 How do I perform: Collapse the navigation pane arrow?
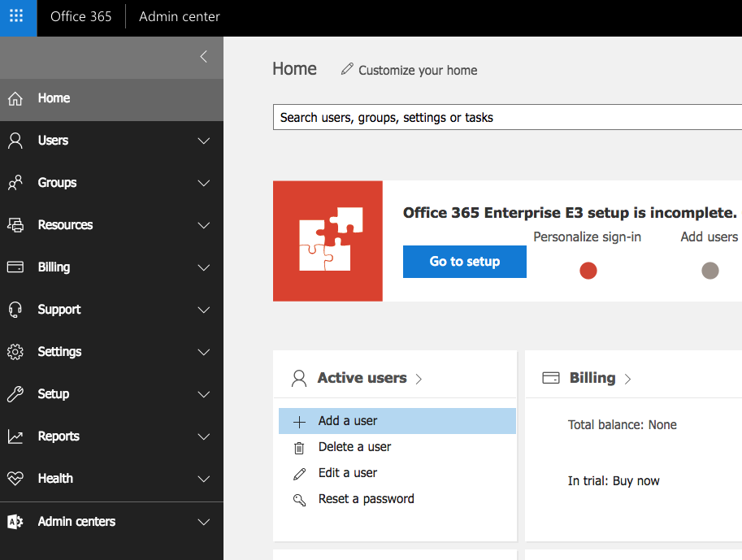point(203,57)
